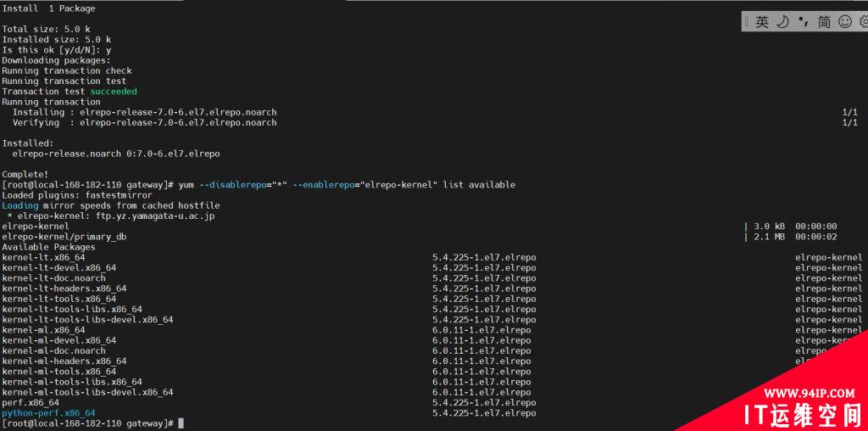Select the "Install 1 Package" line

(x=48, y=8)
